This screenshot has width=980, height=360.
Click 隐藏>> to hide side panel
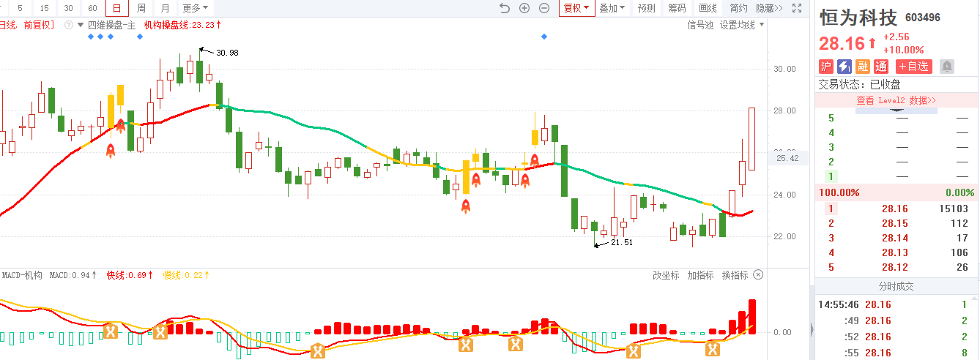770,8
